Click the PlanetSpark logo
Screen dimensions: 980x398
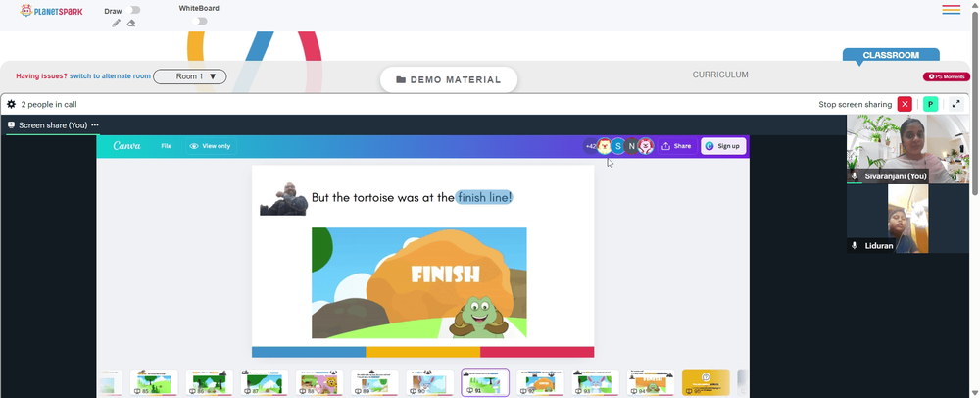click(51, 11)
